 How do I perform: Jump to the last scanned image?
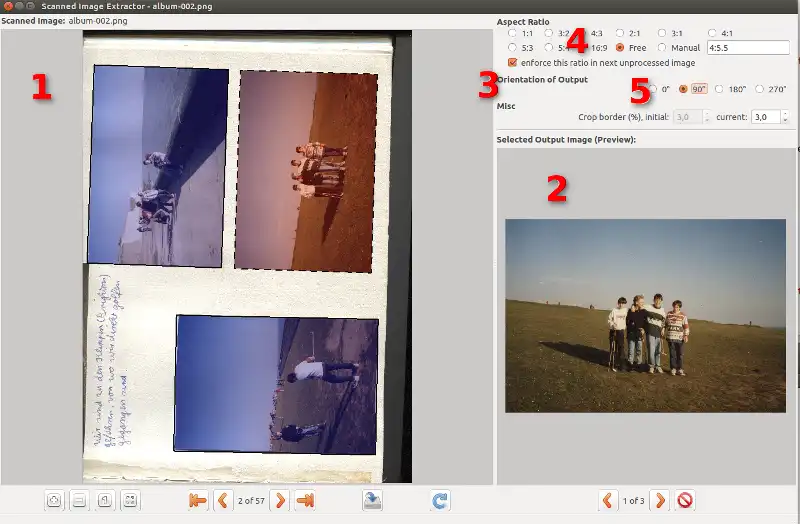306,501
